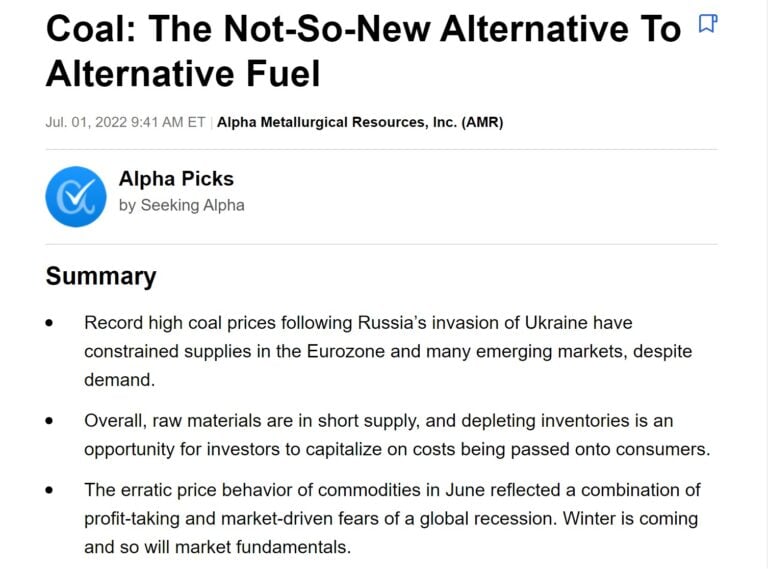Click the bullet marker beside "Record high coal prices"
Image resolution: width=768 pixels, height=569 pixels.
coord(50,324)
